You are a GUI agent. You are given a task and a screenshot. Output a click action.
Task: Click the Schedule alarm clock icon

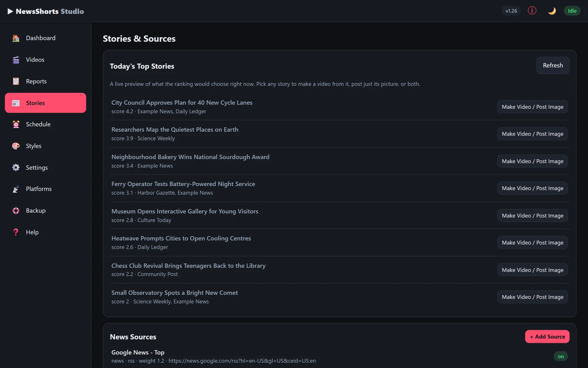(x=16, y=124)
